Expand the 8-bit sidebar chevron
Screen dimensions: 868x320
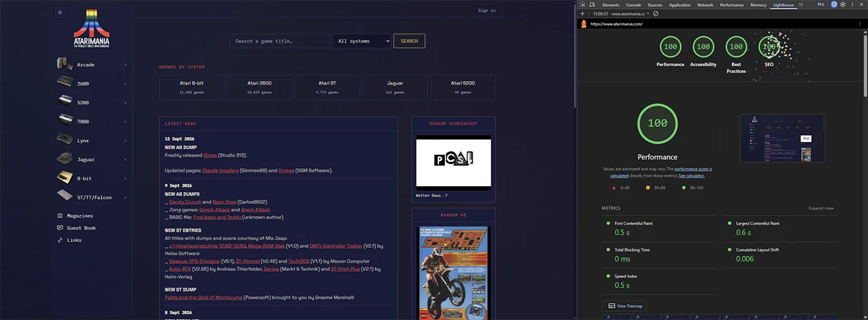[x=125, y=178]
